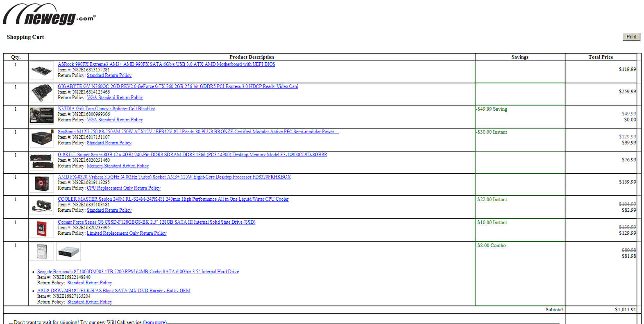Open the SeaSonic M12II 750W power supply link
Viewport: 644px width, 324px height.
pos(198,131)
